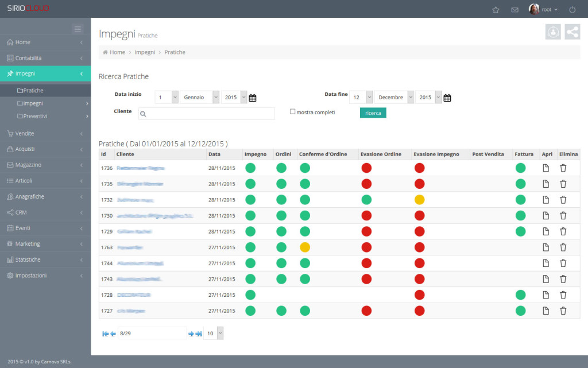Open the Impostazioni sidebar menu

click(45, 276)
